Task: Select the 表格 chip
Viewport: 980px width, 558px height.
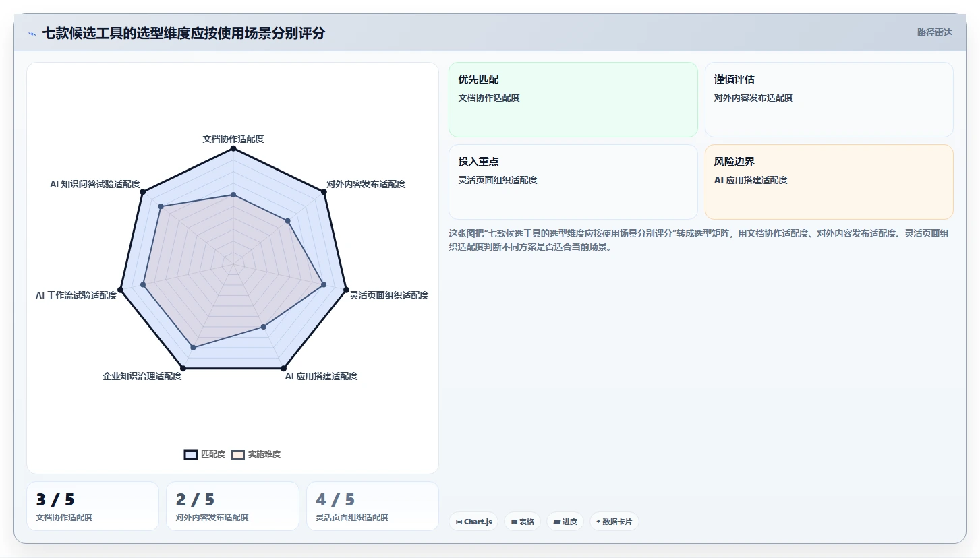Action: 522,522
